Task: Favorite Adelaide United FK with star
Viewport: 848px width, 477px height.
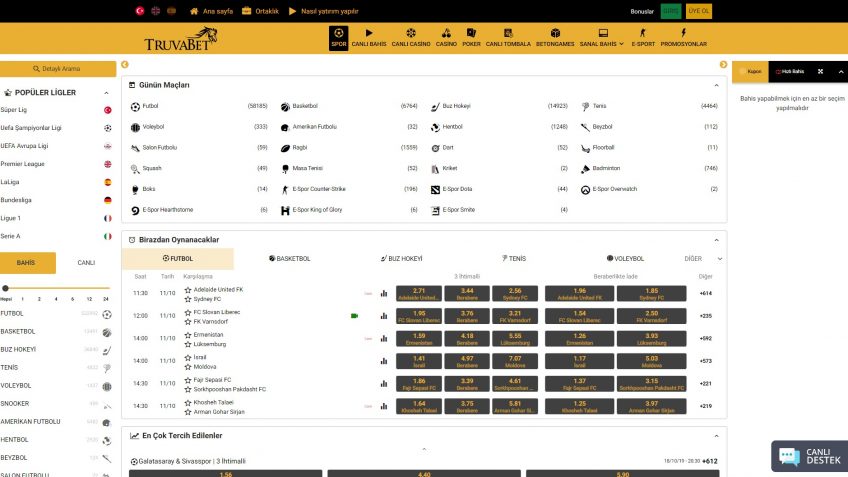Action: [x=188, y=290]
